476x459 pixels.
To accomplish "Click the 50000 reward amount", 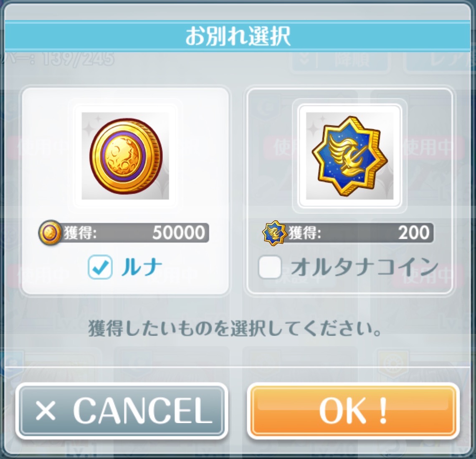I will 179,233.
